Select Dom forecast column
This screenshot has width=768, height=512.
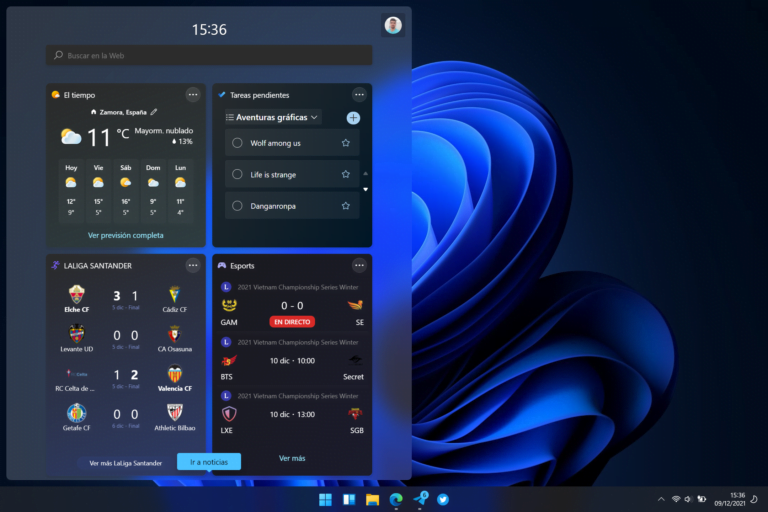[x=153, y=190]
